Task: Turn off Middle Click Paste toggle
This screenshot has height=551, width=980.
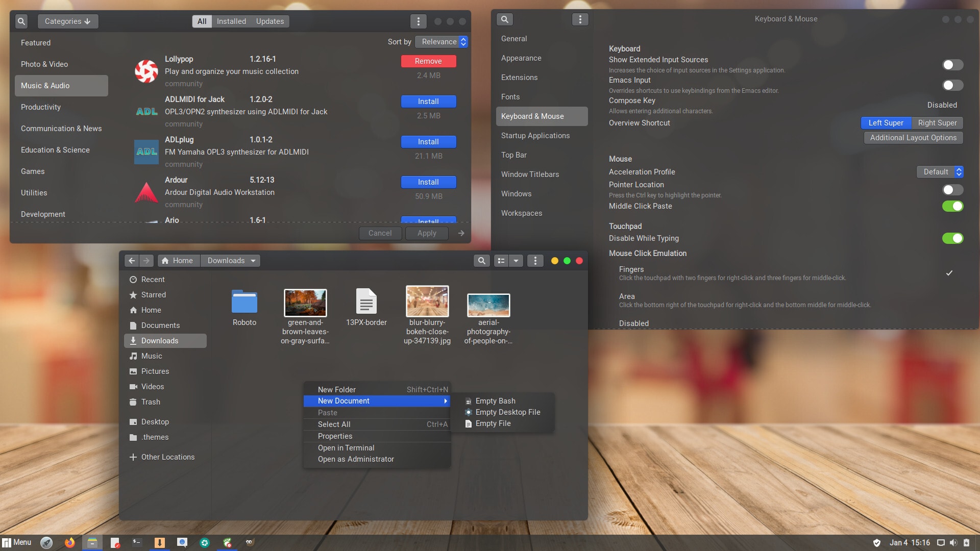Action: click(x=952, y=206)
